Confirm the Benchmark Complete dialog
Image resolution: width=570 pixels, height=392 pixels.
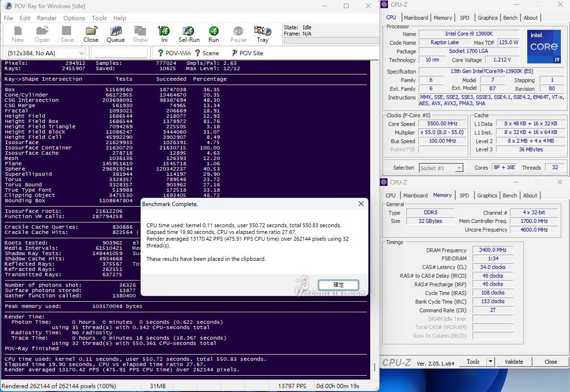(x=339, y=284)
